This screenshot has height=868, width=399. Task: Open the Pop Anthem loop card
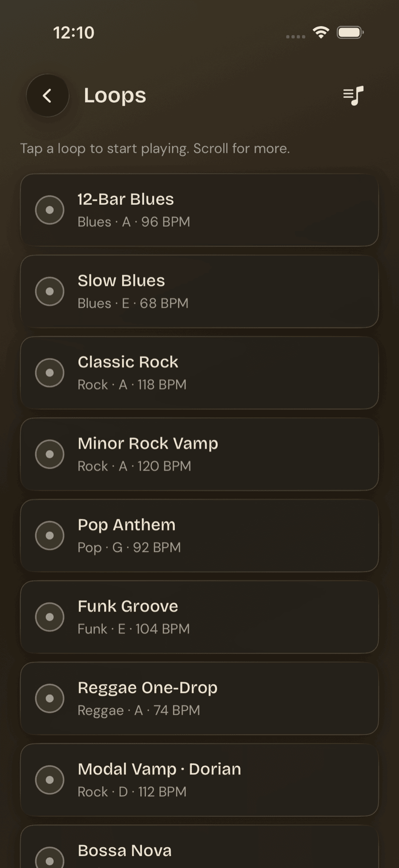click(199, 536)
